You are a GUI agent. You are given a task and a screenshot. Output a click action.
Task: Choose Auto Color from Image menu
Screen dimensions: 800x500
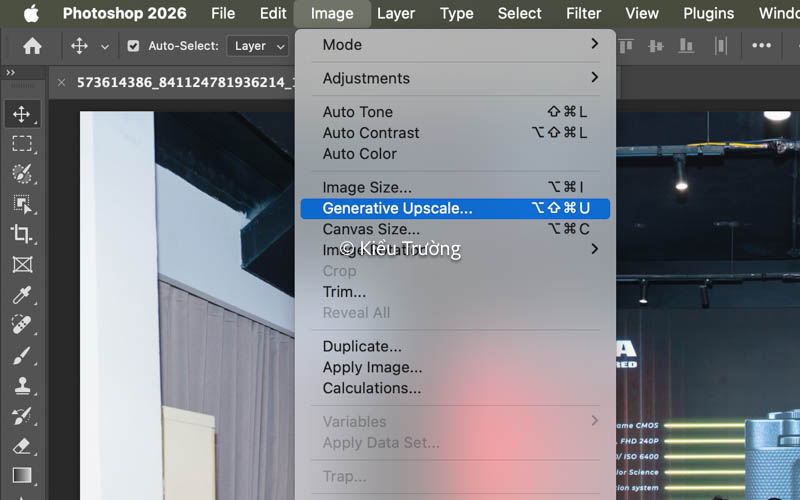[x=455, y=154]
